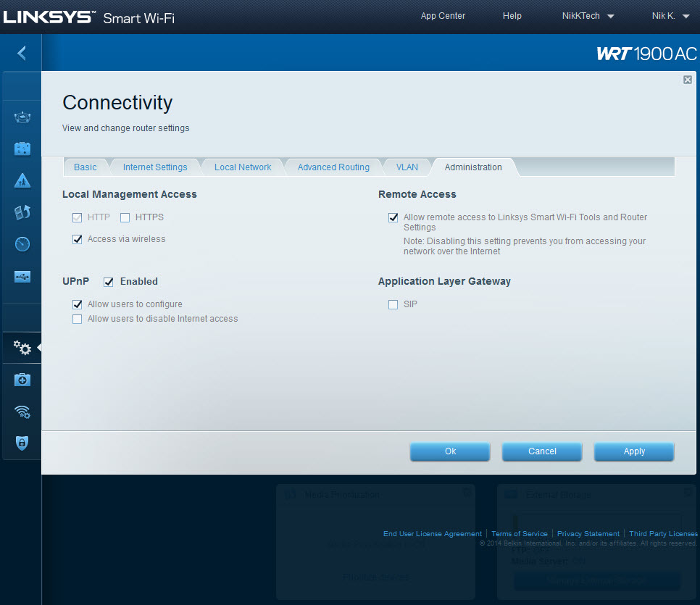The width and height of the screenshot is (700, 605).
Task: Open Speed Test sidebar icon
Action: [x=22, y=244]
